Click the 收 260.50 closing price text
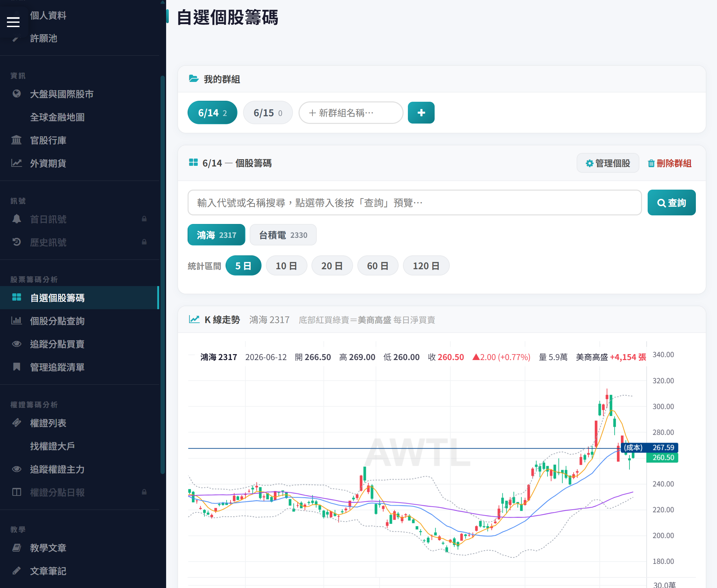Image resolution: width=717 pixels, height=588 pixels. [x=446, y=357]
